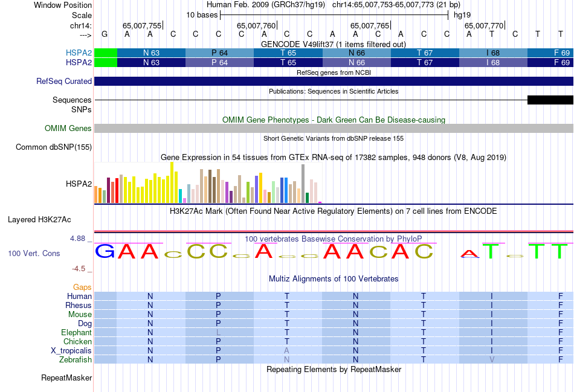This screenshot has height=392, width=574.
Task: Click 'Short Genetic Variants from dbSNP release 155'
Action: [334, 138]
